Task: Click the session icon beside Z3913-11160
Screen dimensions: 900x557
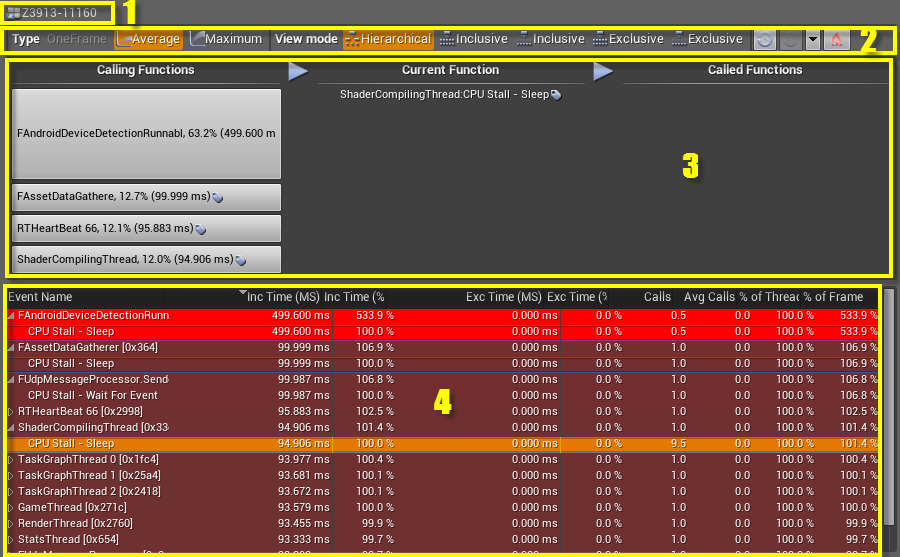Action: pos(13,13)
